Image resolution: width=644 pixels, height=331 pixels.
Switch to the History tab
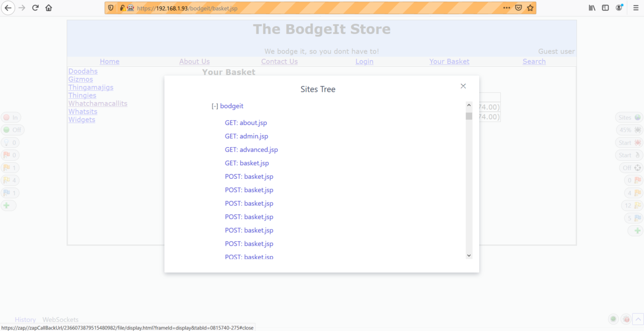coord(25,320)
